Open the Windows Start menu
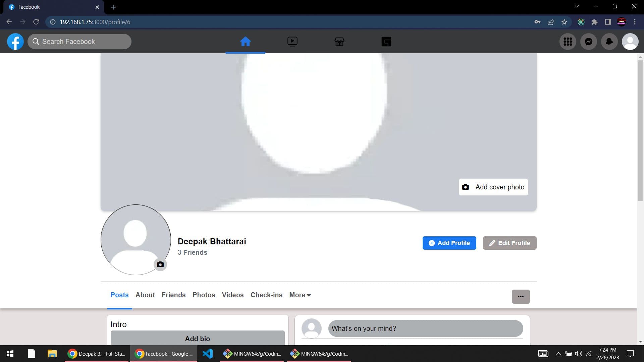This screenshot has width=644, height=362. click(10, 354)
